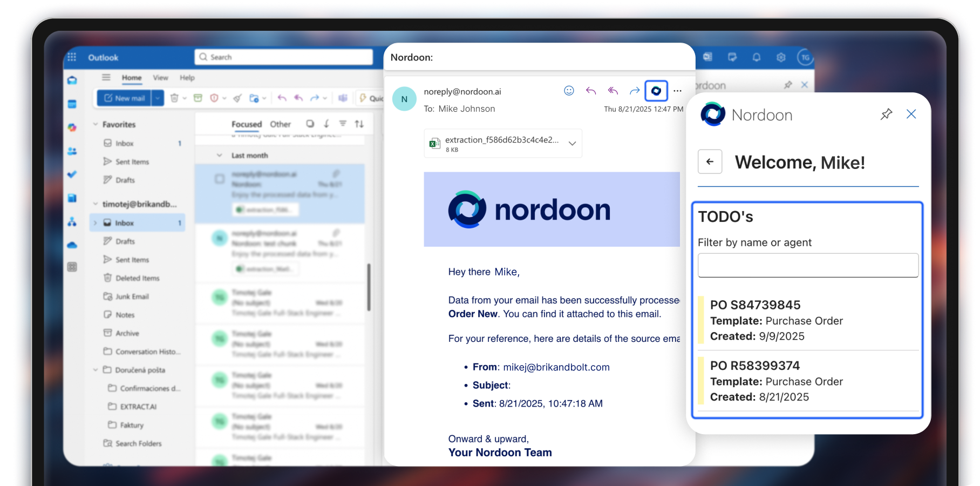980x486 pixels.
Task: Open To Do checkmark in app rail
Action: [x=72, y=174]
